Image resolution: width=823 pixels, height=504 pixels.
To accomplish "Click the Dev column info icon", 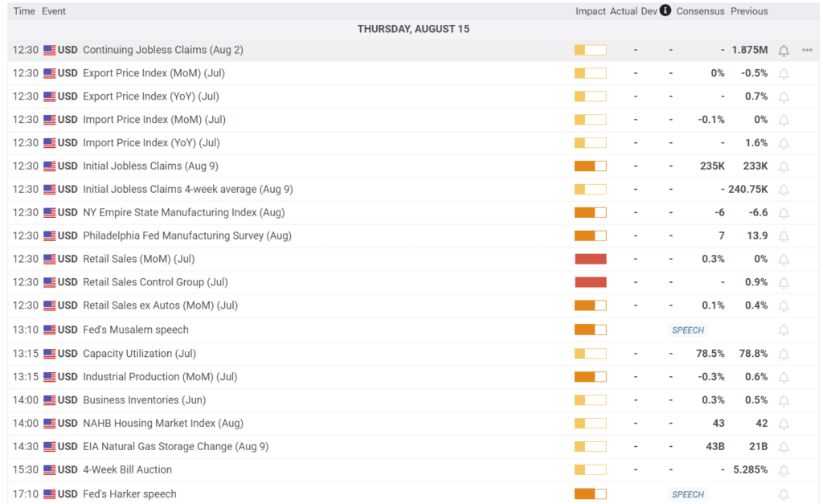I will point(665,11).
